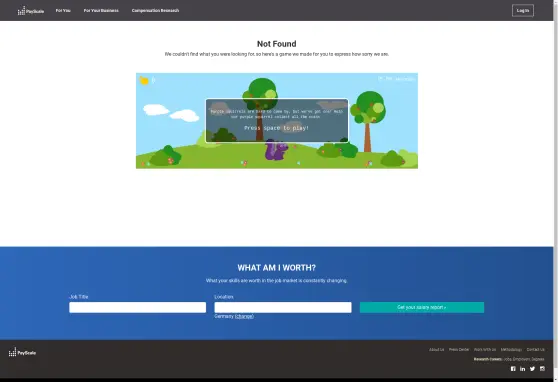Open the Contact Us footer link
The width and height of the screenshot is (558, 382).
tap(536, 350)
